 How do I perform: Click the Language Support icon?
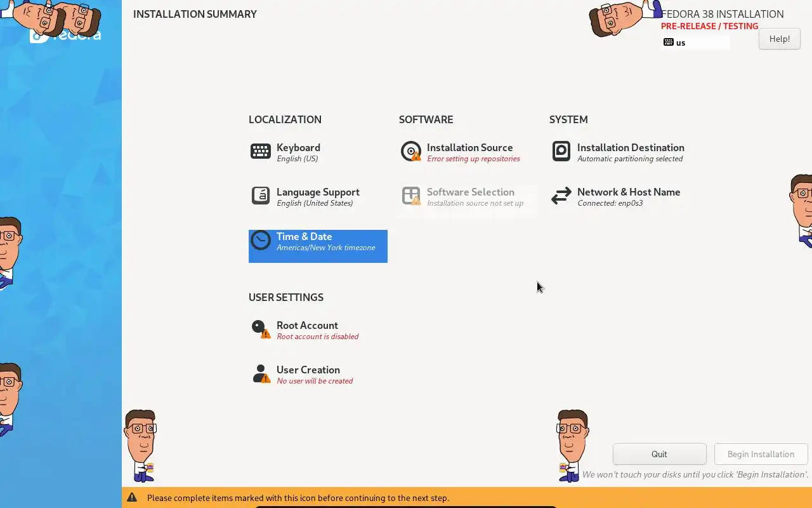pos(261,196)
